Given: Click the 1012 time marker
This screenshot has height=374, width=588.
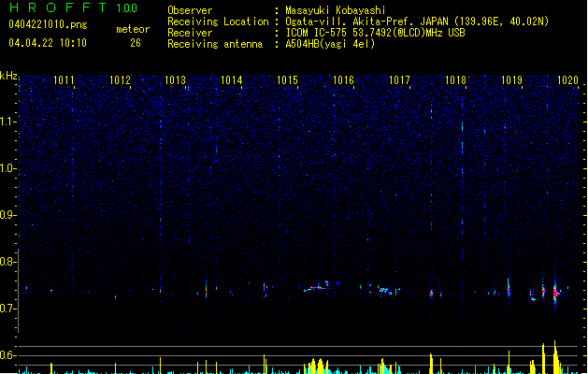Looking at the screenshot, I should (x=120, y=80).
